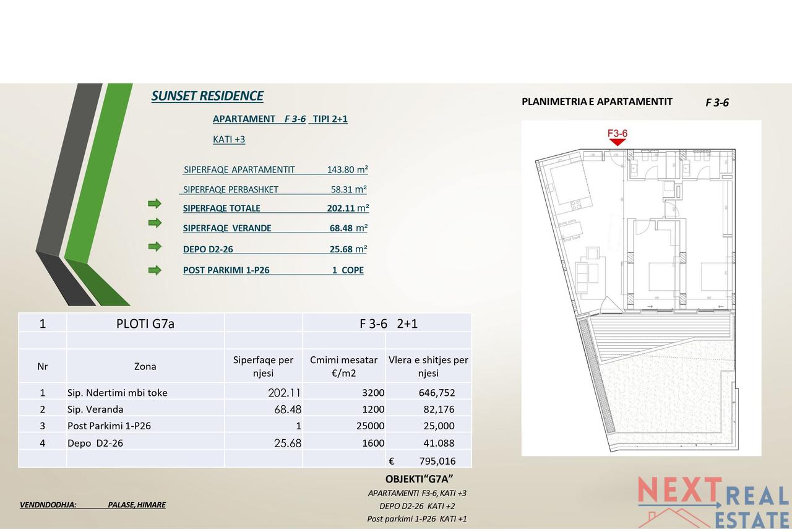This screenshot has height=532, width=792.
Task: Click the 25000 unit price cell
Action: click(x=344, y=426)
